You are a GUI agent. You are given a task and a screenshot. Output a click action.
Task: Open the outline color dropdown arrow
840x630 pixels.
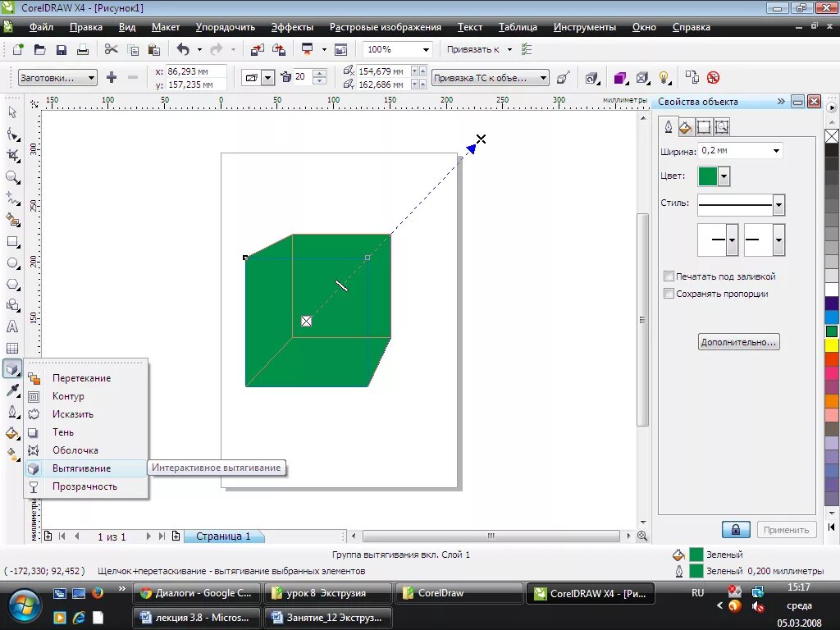coord(724,176)
